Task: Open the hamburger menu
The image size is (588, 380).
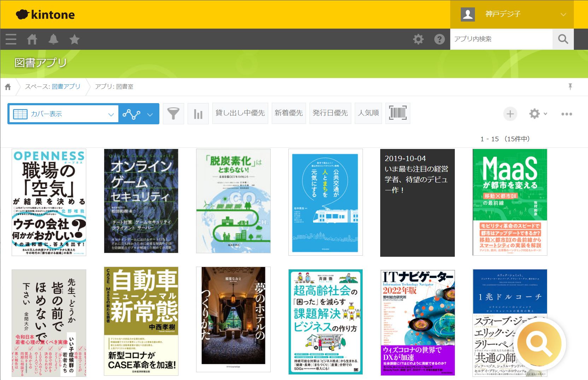Action: [11, 39]
